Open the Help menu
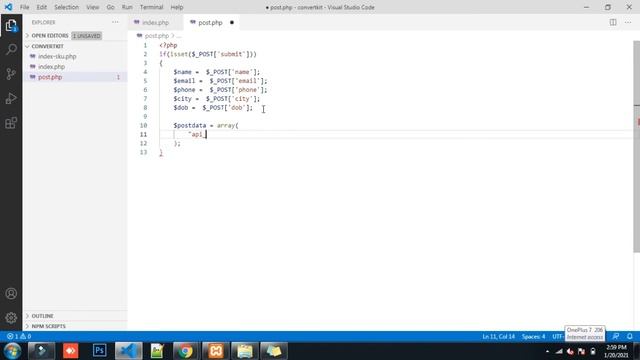640x360 pixels. pos(177,7)
